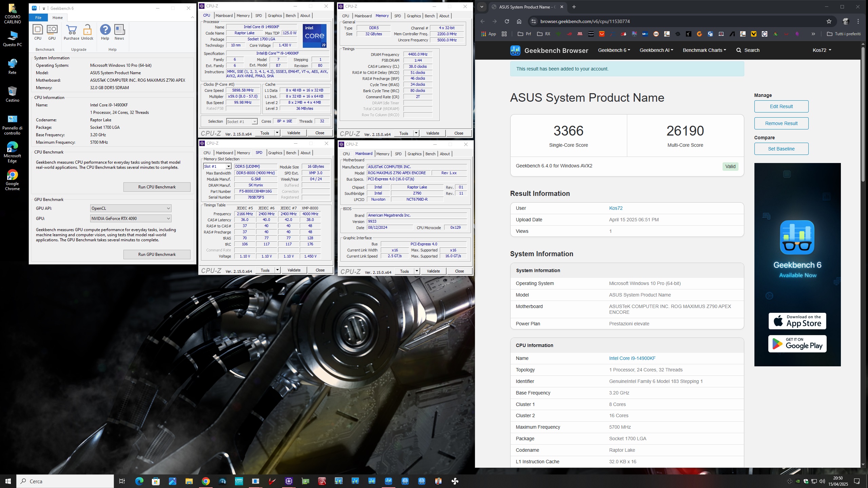Switch to Mainboard tab in CPU-Z CPU window
Viewport: 868px width, 488px height.
point(224,16)
